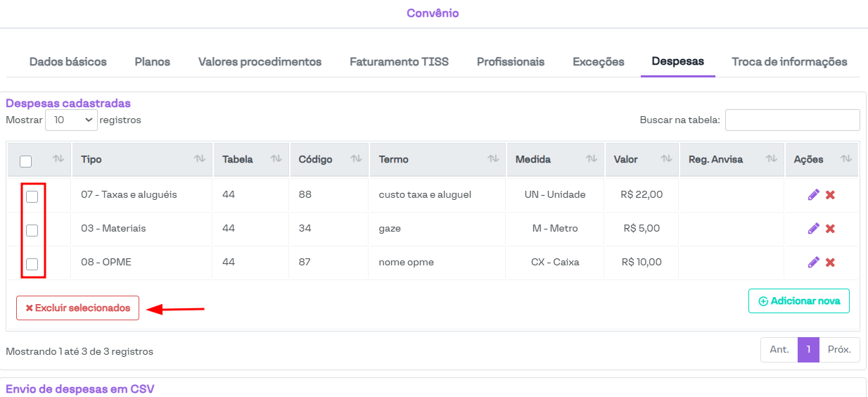The height and width of the screenshot is (397, 868).
Task: Sort by Código column sort icon
Action: tap(356, 159)
